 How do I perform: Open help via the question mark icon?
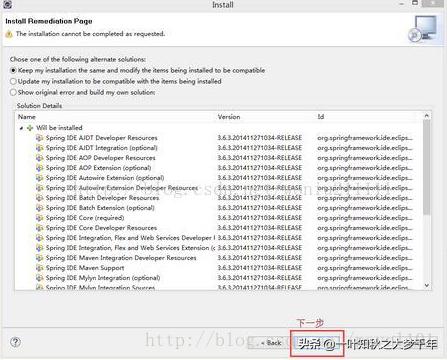(15, 342)
